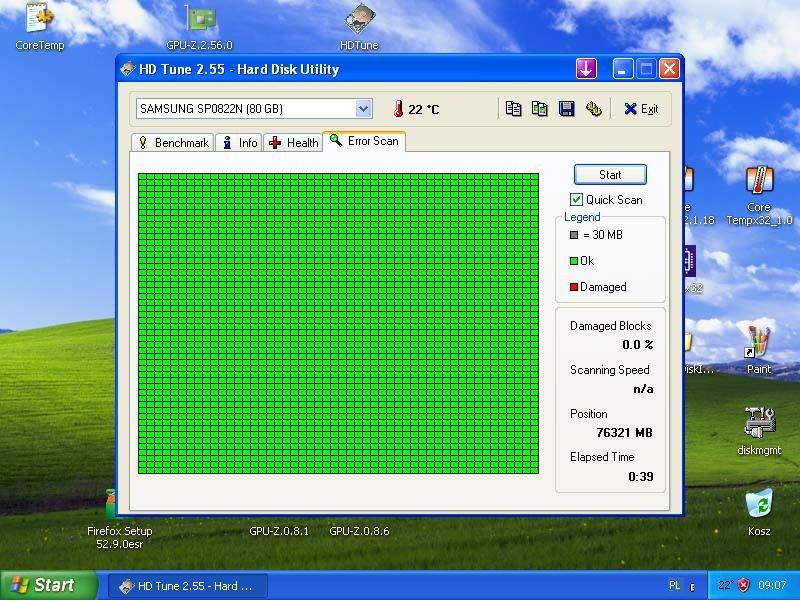800x600 pixels.
Task: Click the green error scan block map
Action: [x=338, y=323]
